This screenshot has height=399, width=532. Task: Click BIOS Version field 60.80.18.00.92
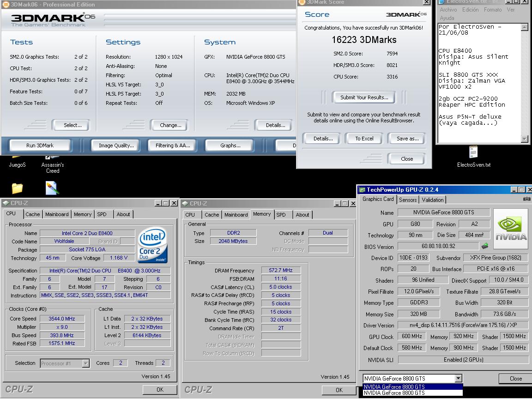(438, 246)
